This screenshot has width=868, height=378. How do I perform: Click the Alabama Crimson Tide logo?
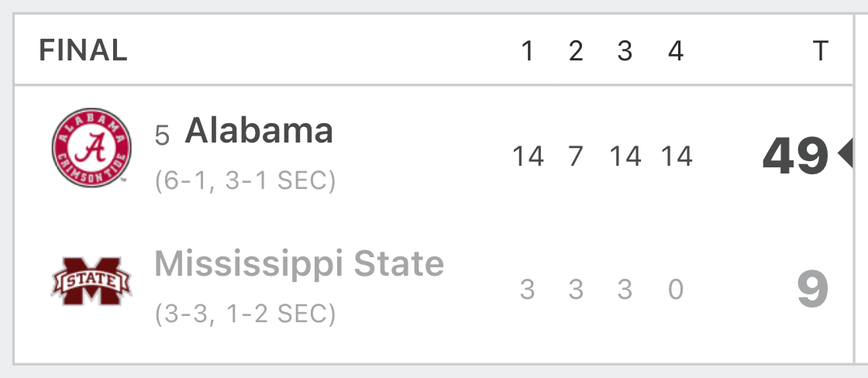(x=91, y=148)
